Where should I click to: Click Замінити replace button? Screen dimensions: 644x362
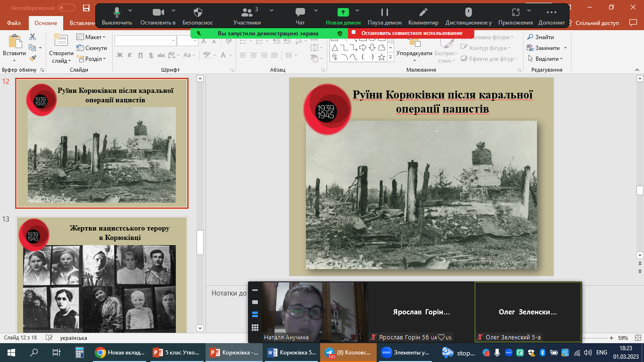coord(544,48)
